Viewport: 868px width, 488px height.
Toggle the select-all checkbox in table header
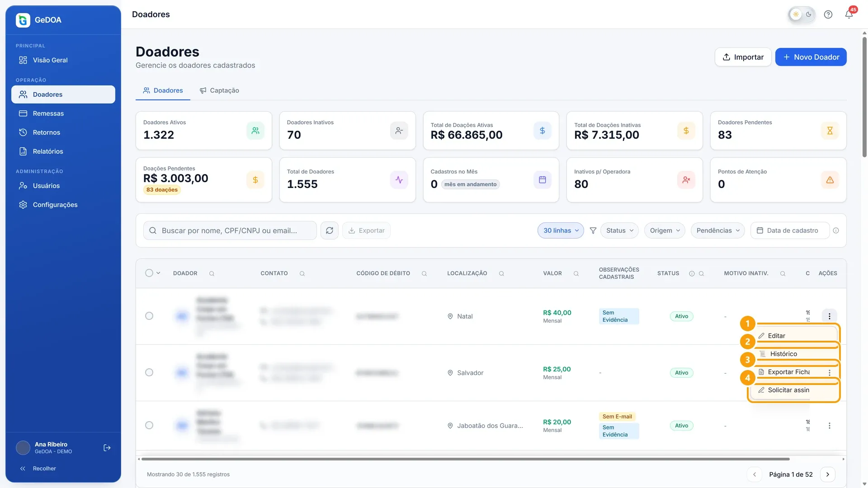pos(149,273)
